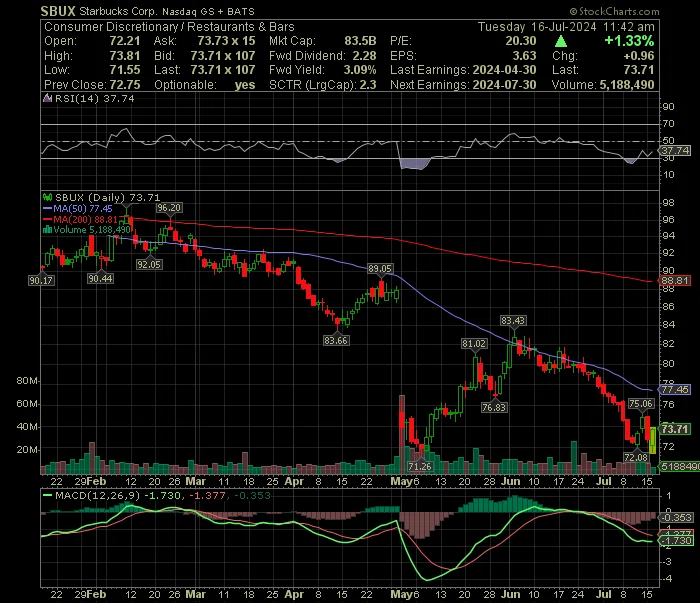Click the EPS value 3.63
Image resolution: width=700 pixels, height=603 pixels.
[x=524, y=56]
